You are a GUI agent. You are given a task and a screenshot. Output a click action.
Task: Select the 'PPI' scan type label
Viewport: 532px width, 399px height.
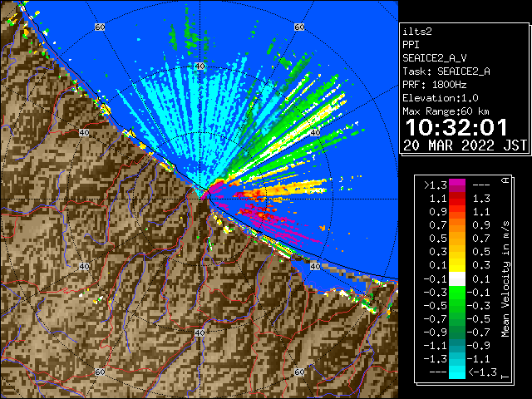coord(411,45)
